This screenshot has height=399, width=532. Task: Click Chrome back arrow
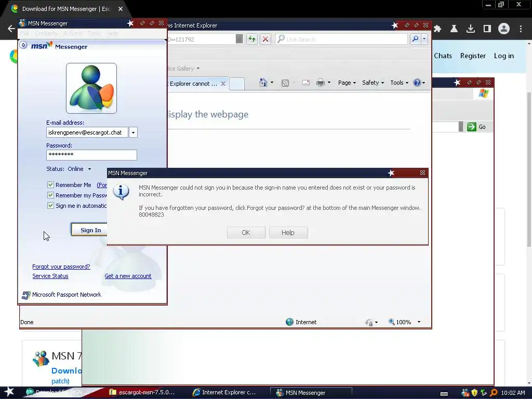point(11,29)
